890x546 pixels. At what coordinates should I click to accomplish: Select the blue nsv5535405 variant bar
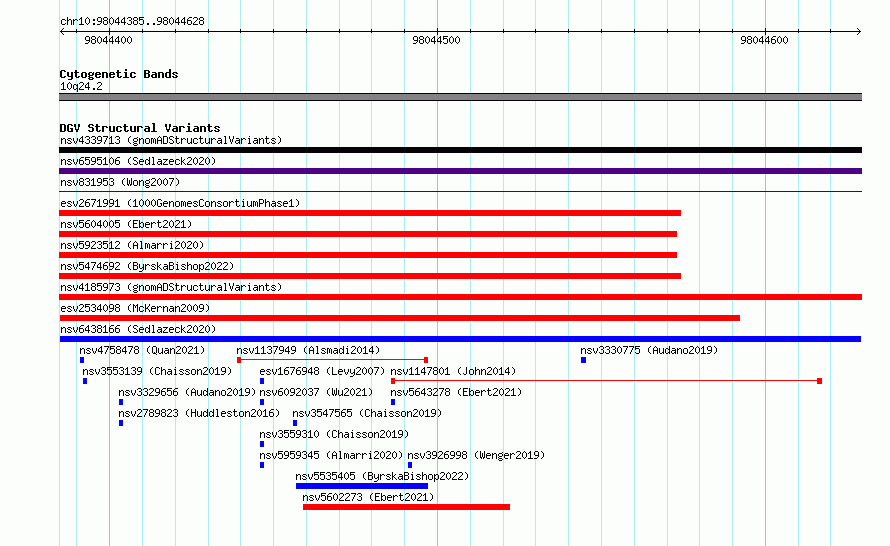(362, 486)
